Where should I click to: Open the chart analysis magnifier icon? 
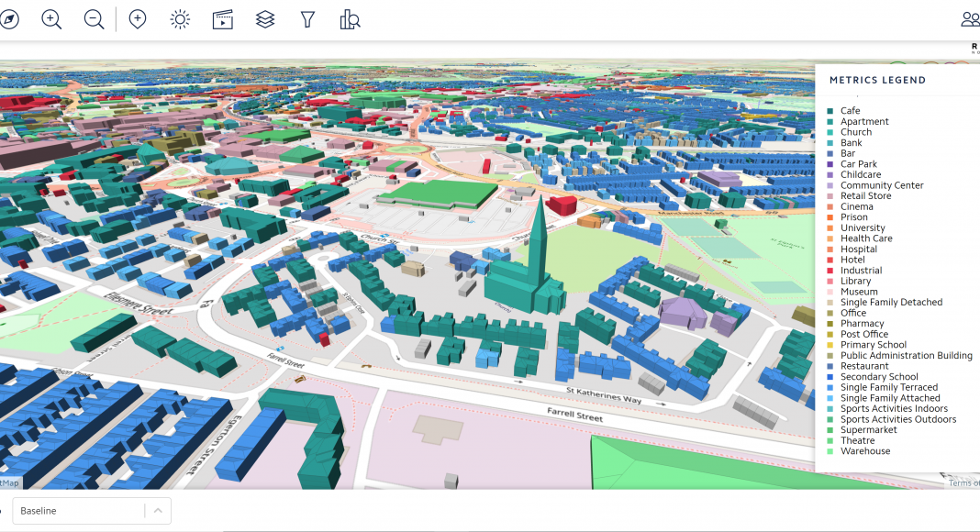(350, 19)
